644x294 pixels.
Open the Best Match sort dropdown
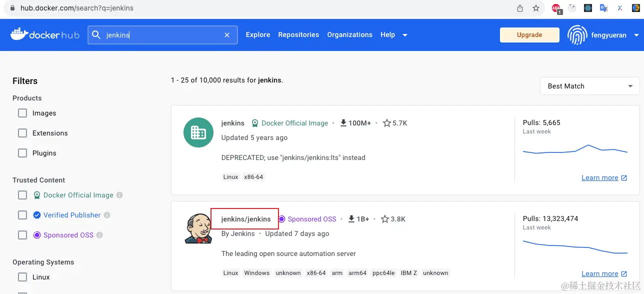point(589,86)
